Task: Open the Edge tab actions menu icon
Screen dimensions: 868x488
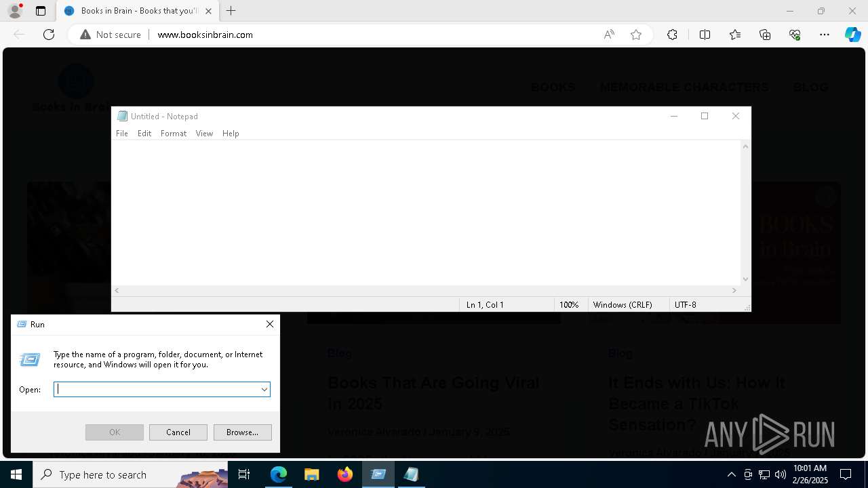Action: [41, 11]
